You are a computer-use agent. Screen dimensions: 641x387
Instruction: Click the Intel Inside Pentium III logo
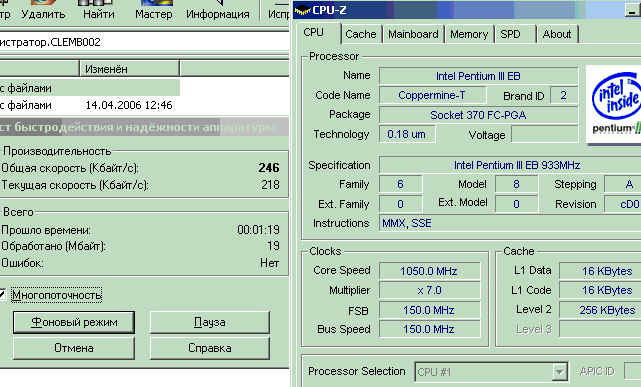pyautogui.click(x=613, y=104)
